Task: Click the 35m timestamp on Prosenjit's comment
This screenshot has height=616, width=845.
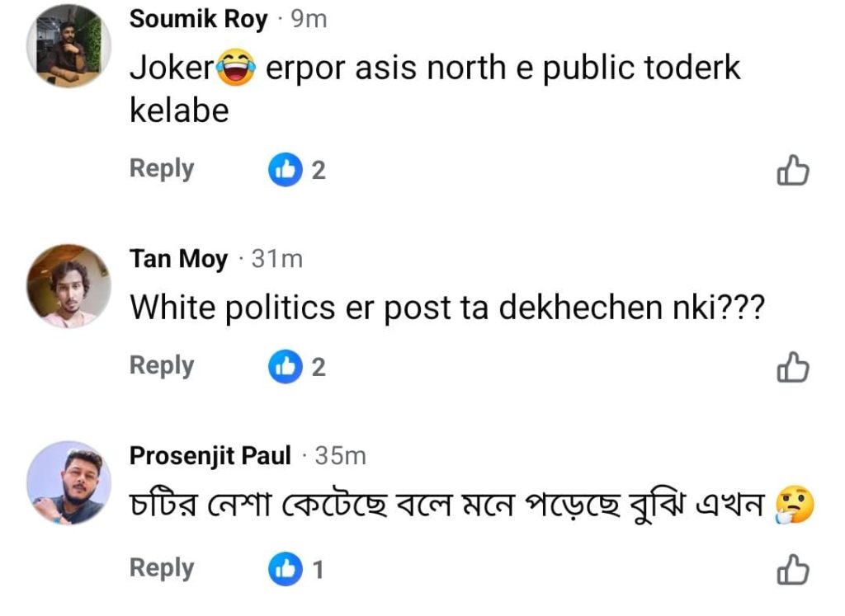Action: pos(341,456)
